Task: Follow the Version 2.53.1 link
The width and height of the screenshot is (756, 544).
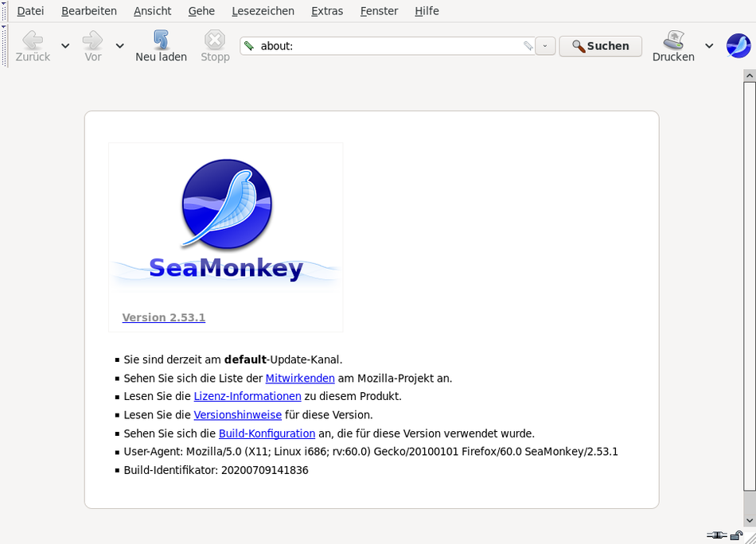Action: pos(163,317)
